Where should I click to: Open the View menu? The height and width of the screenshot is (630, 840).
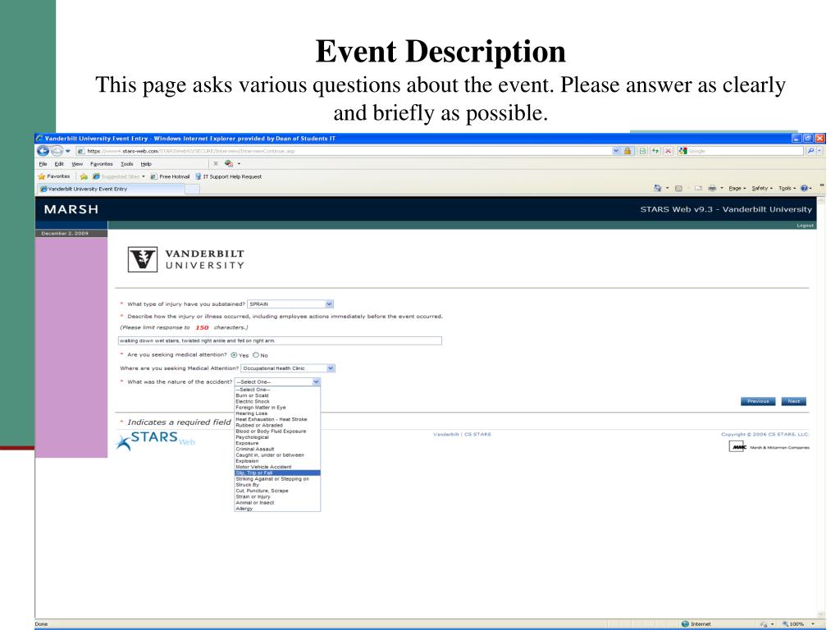77,164
